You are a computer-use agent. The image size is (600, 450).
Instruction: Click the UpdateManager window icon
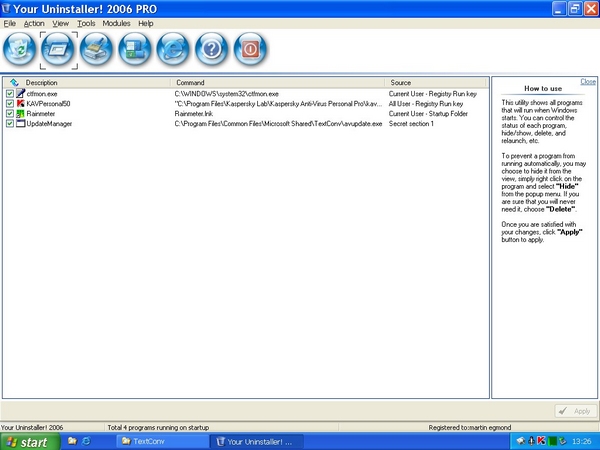pos(21,123)
